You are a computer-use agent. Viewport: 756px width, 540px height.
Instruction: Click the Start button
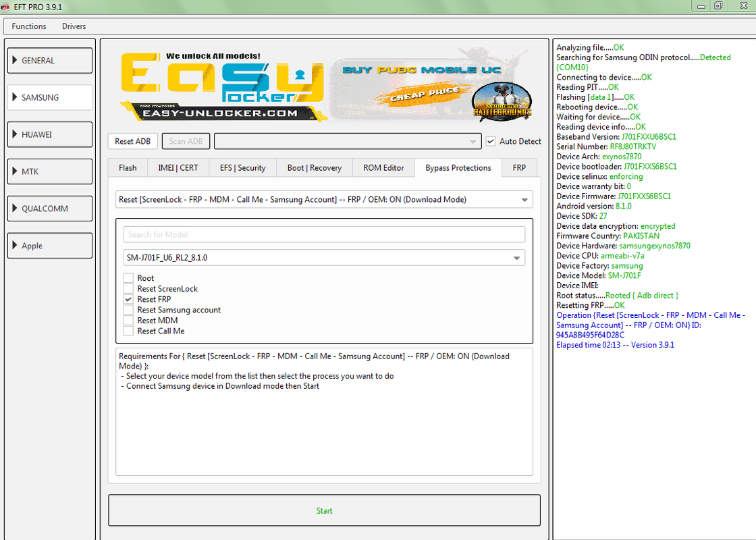pos(324,510)
